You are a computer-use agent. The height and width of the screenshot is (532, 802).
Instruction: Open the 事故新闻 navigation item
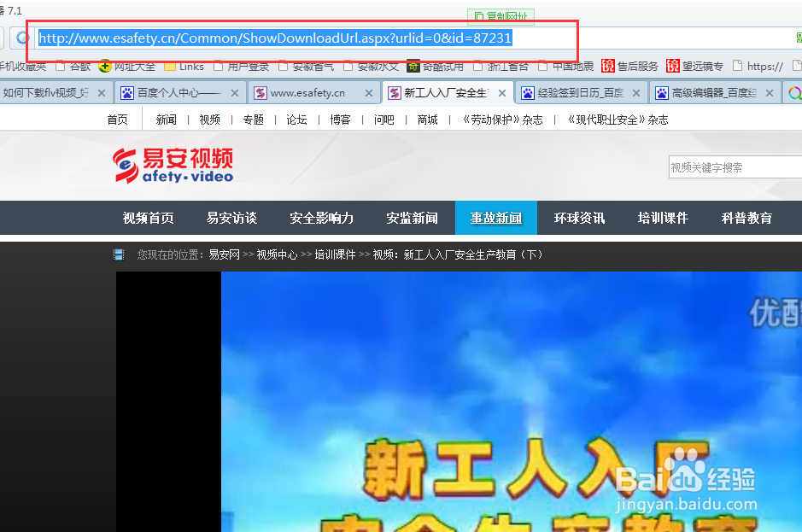tap(496, 218)
